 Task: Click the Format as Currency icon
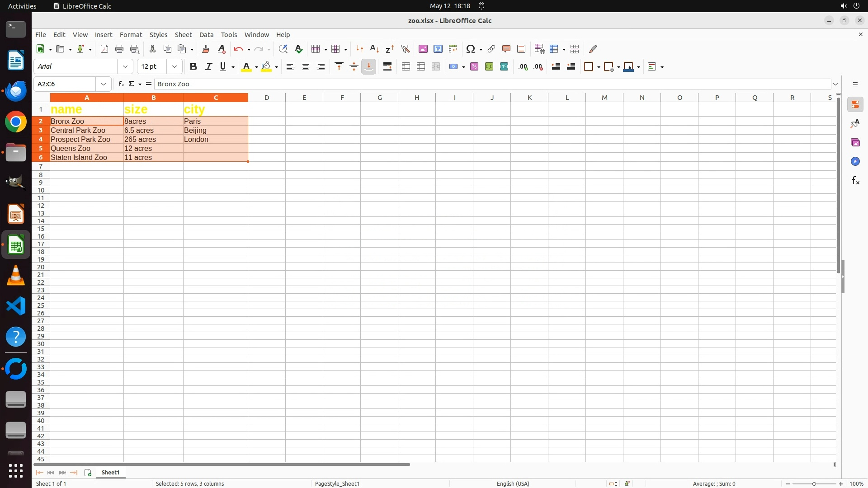453,67
